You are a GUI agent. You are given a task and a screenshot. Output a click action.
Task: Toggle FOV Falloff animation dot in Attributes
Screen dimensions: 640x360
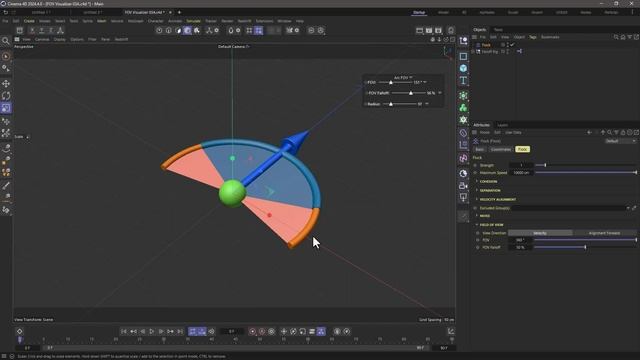pyautogui.click(x=478, y=247)
